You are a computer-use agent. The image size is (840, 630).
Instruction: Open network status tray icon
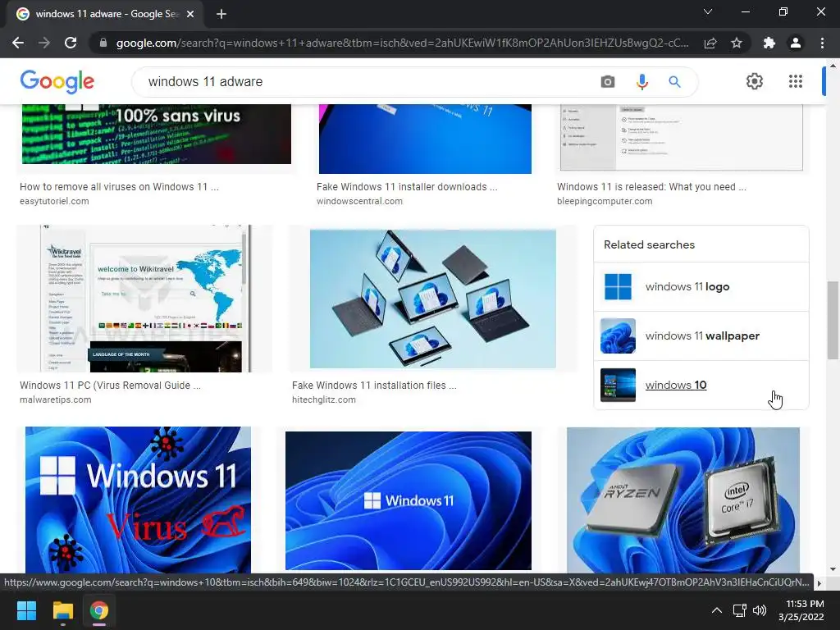point(740,610)
